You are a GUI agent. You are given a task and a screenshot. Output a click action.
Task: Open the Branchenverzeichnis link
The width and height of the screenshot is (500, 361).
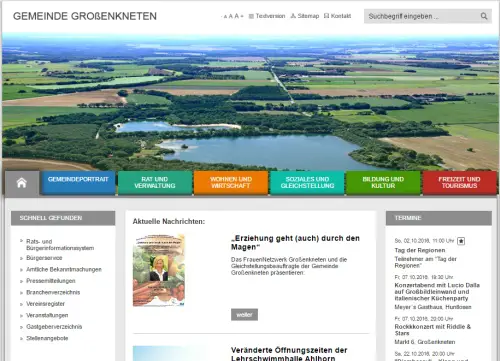(53, 292)
